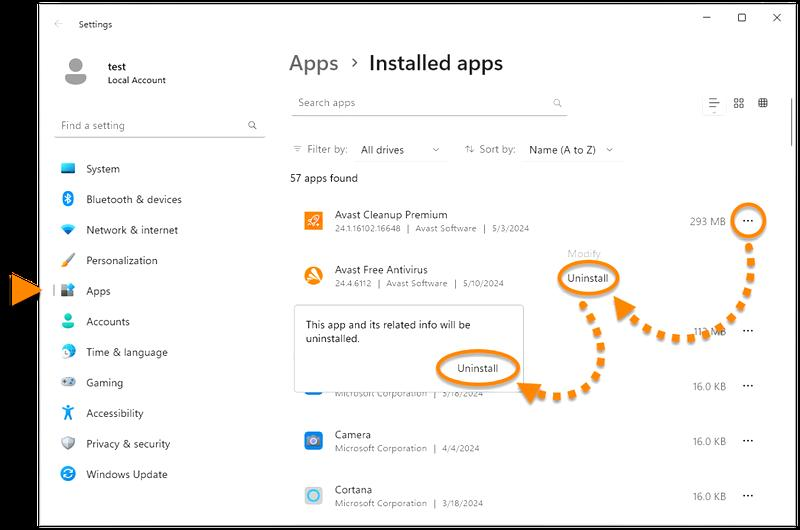800x530 pixels.
Task: Select the Avast Cleanup Premium row title
Action: pyautogui.click(x=391, y=215)
